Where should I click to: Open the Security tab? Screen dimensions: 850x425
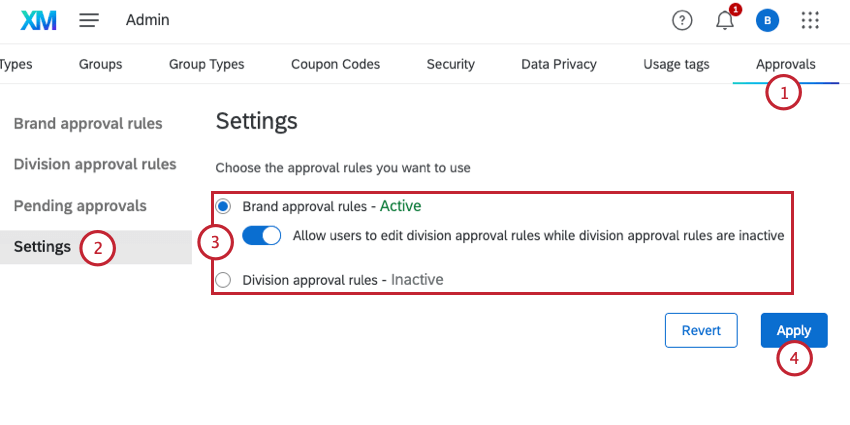(x=450, y=64)
